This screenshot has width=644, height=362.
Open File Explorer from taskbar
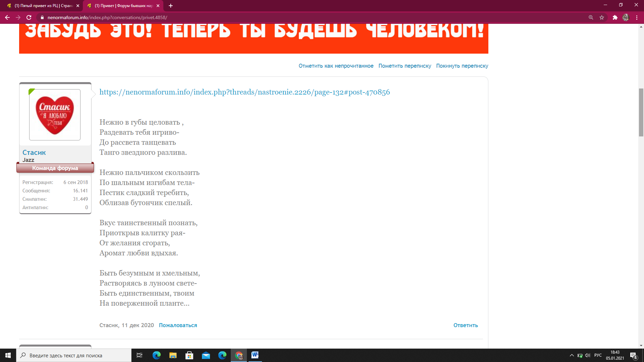pyautogui.click(x=173, y=355)
